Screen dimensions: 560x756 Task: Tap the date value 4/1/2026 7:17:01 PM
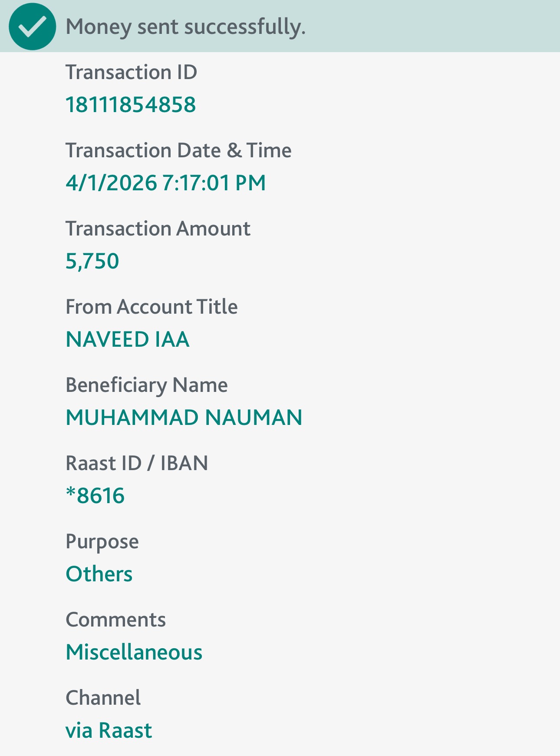[x=165, y=182]
